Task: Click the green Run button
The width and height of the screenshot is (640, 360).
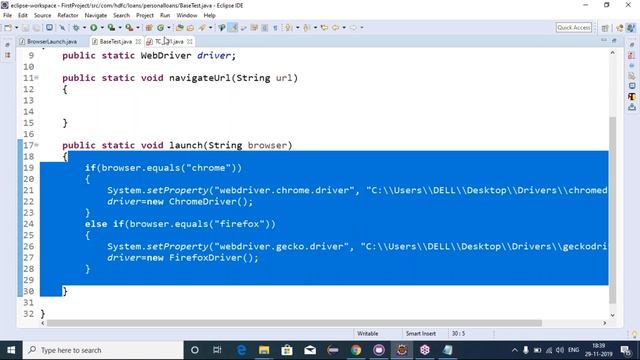Action: (93, 28)
